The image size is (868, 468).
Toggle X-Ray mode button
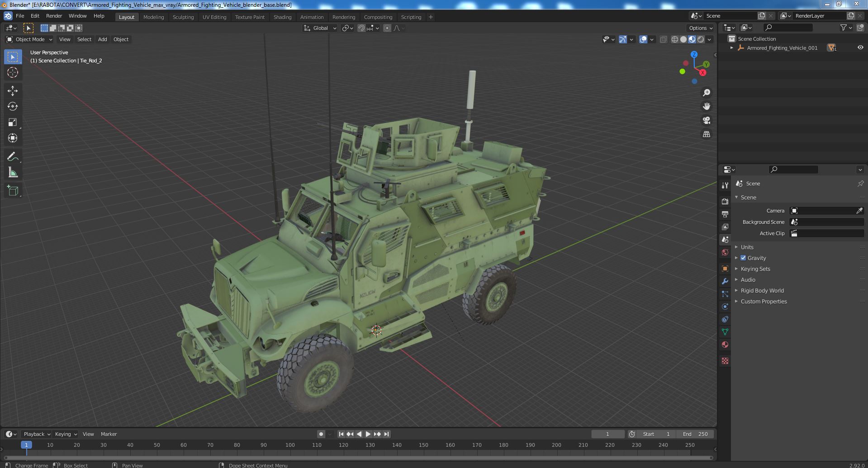pyautogui.click(x=663, y=39)
